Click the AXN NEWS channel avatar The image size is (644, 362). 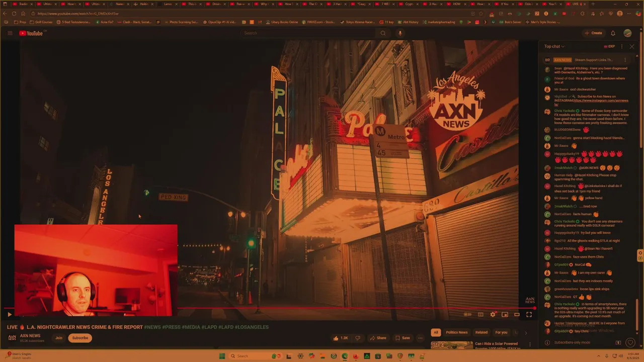[x=12, y=338]
